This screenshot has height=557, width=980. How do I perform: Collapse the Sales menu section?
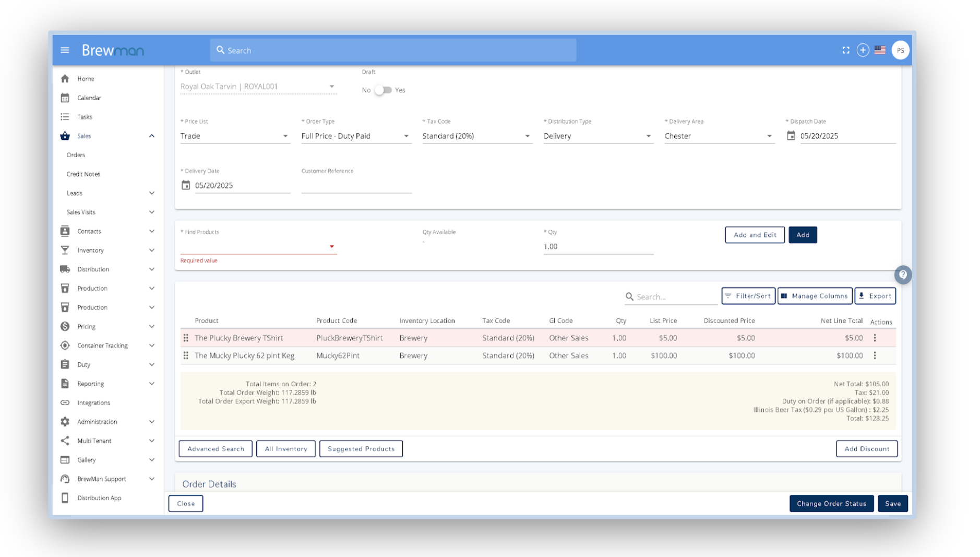click(151, 136)
